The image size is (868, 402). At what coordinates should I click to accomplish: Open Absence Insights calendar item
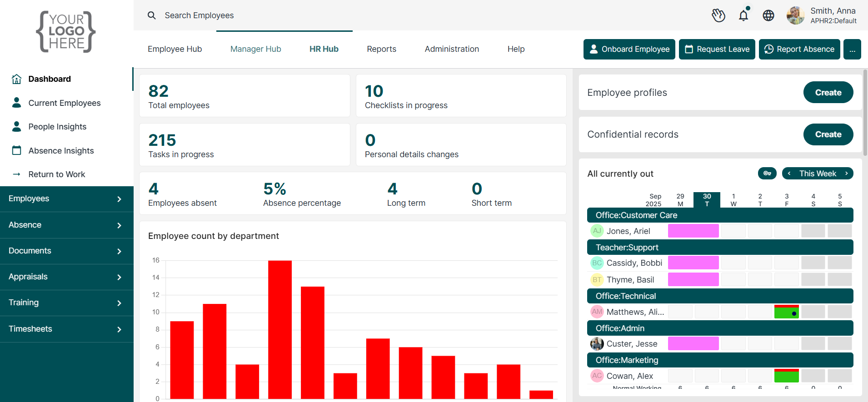coord(61,151)
